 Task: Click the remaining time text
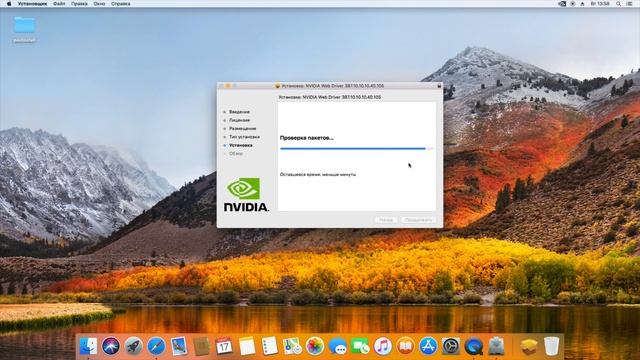[x=318, y=174]
